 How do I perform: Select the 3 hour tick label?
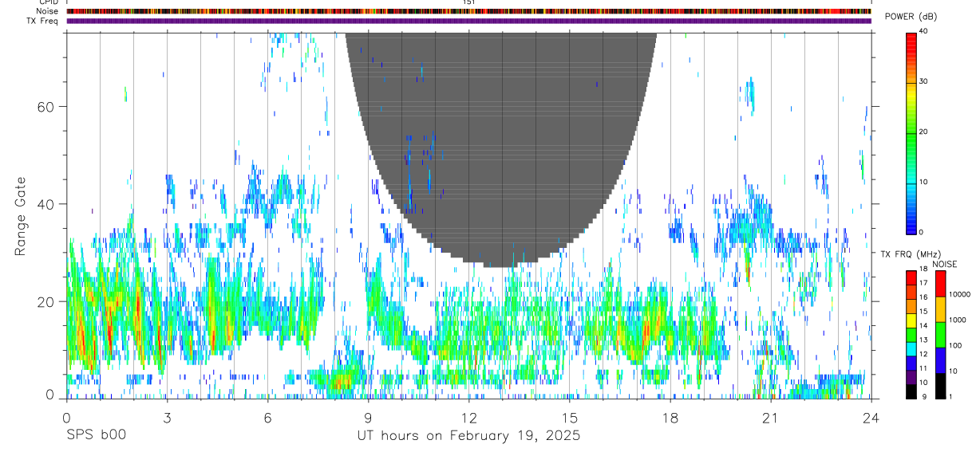167,418
